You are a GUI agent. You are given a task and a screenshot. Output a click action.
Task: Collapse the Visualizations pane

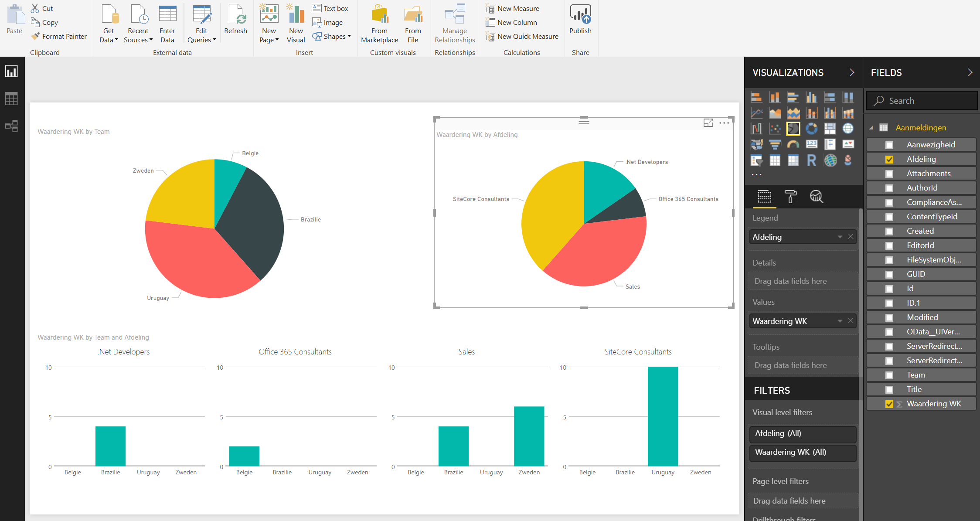point(852,72)
